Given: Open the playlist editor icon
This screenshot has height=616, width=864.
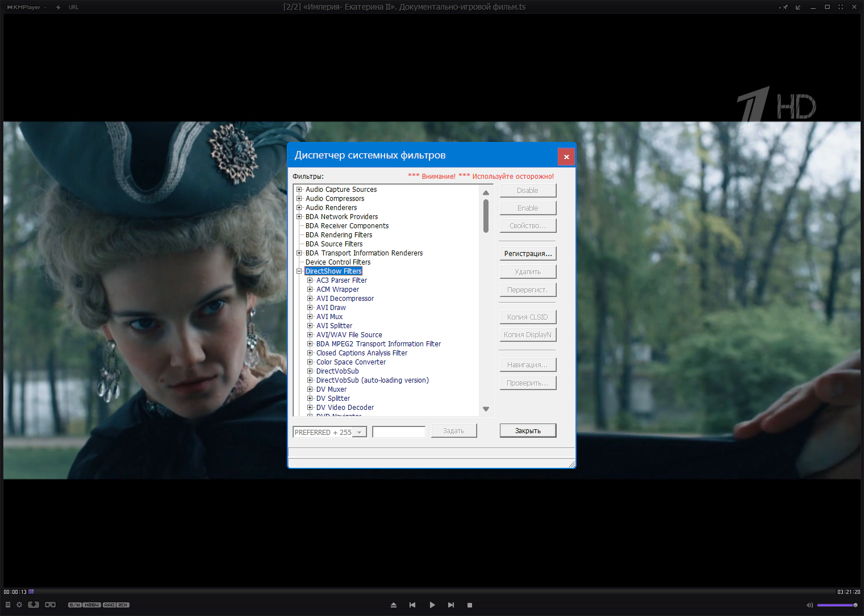Looking at the screenshot, I should click(7, 605).
